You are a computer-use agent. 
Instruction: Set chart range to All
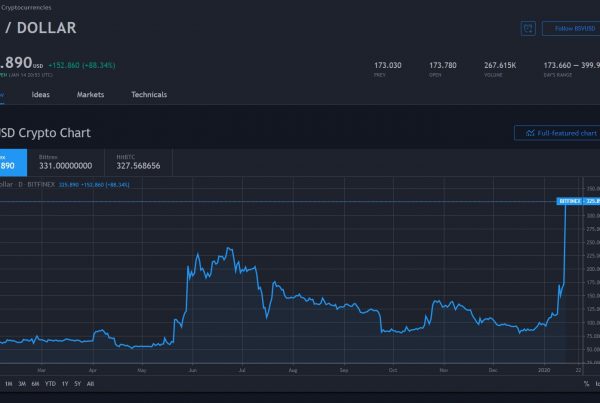tap(90, 383)
